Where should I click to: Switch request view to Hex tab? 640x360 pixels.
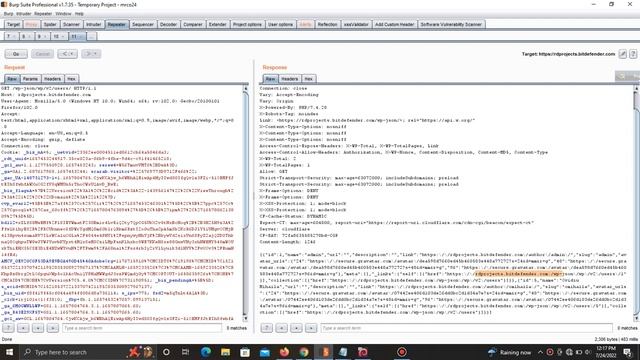pos(71,79)
